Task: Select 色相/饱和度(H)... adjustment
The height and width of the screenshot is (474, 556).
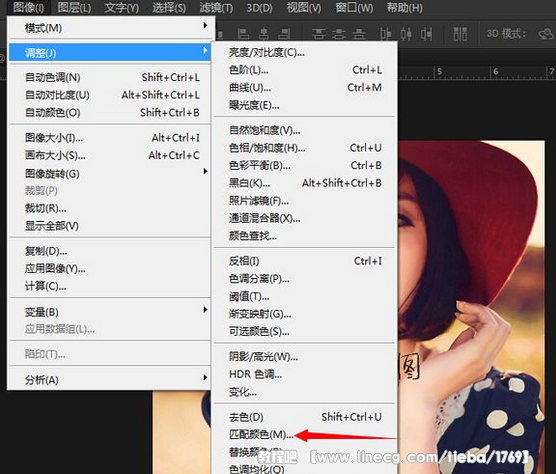Action: (304, 148)
